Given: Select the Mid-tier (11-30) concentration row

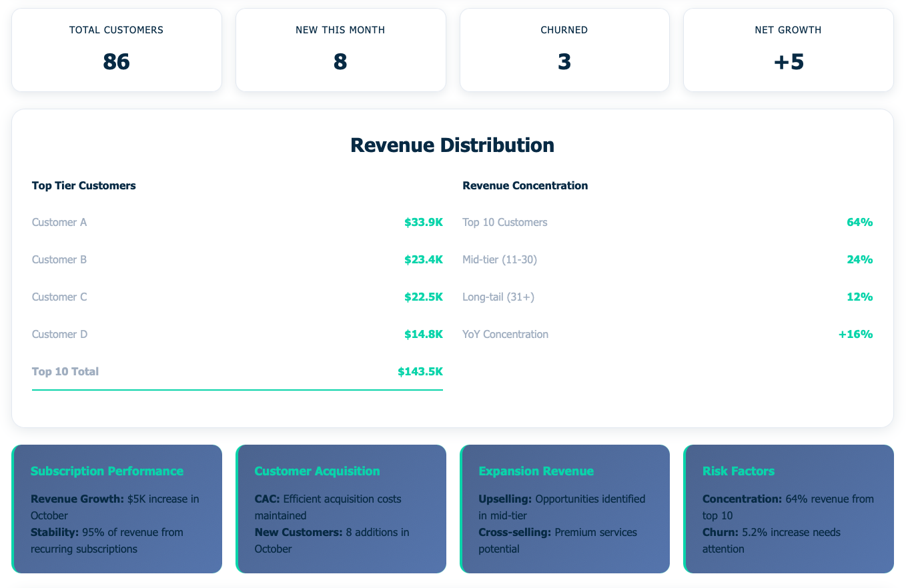Looking at the screenshot, I should point(666,259).
